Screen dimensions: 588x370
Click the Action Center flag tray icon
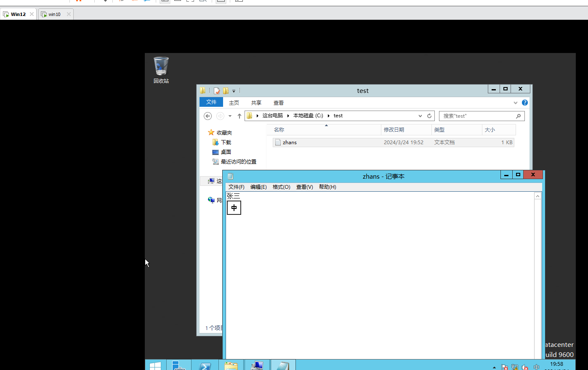coord(505,367)
